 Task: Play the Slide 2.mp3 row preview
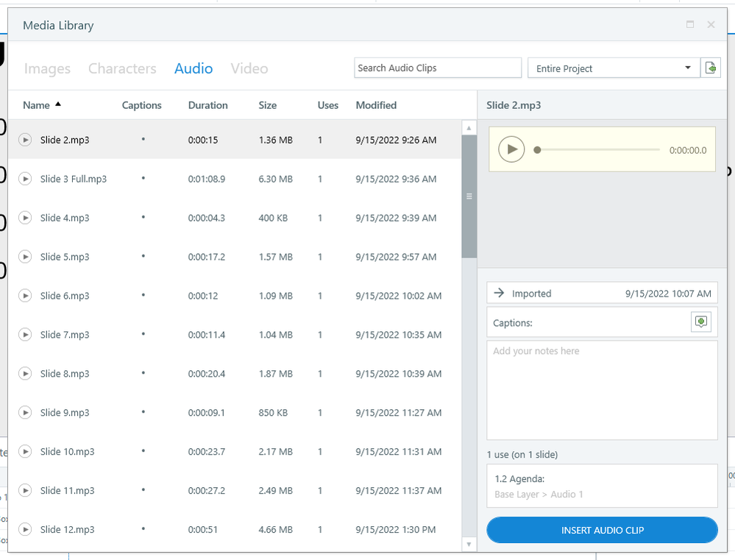(25, 140)
